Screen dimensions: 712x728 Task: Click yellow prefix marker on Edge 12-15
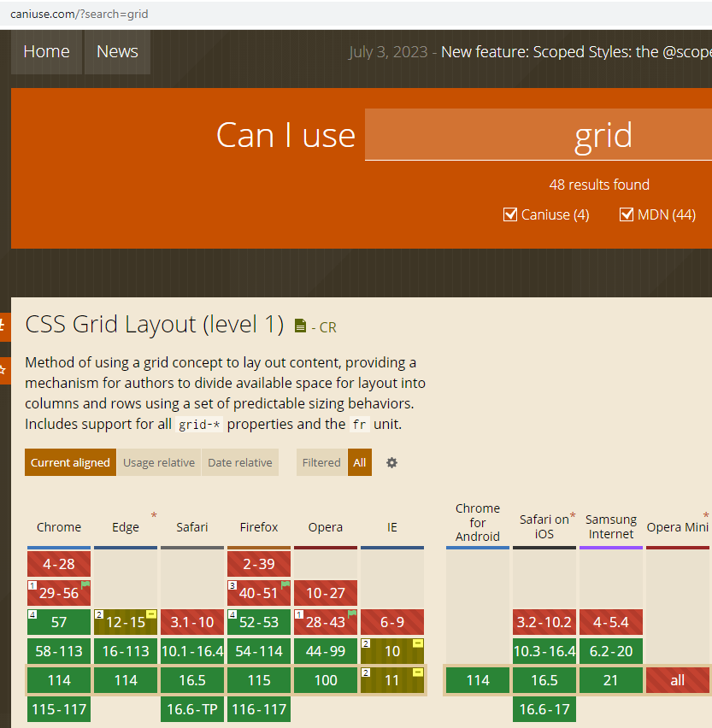(x=151, y=614)
